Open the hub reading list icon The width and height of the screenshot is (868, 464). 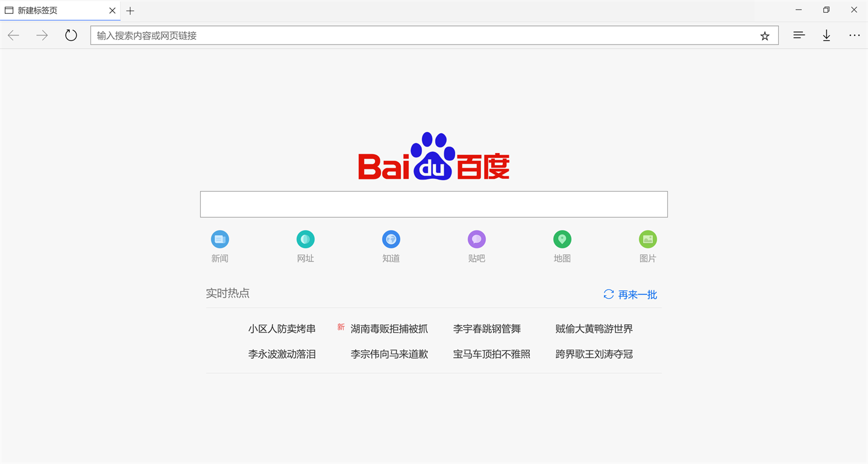click(x=799, y=36)
